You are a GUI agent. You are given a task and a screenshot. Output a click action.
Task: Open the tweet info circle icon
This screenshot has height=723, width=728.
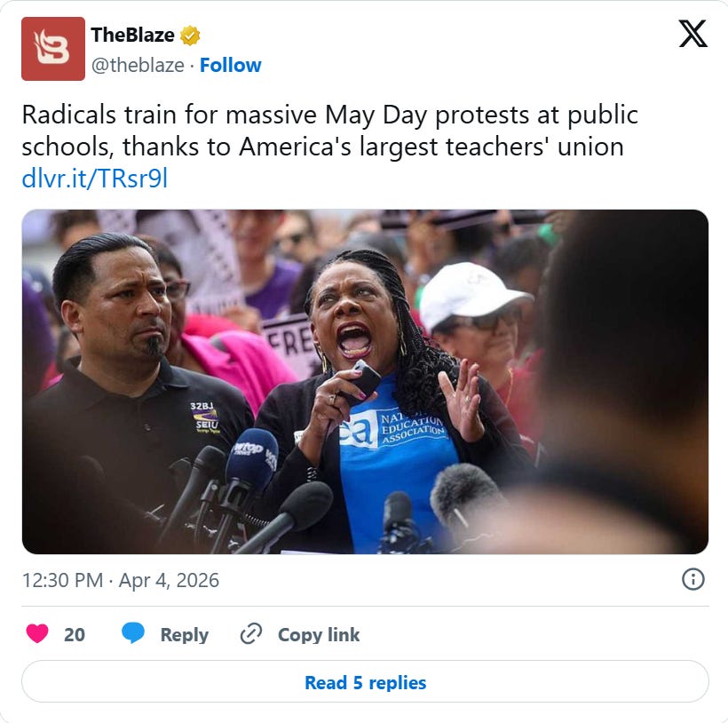692,579
